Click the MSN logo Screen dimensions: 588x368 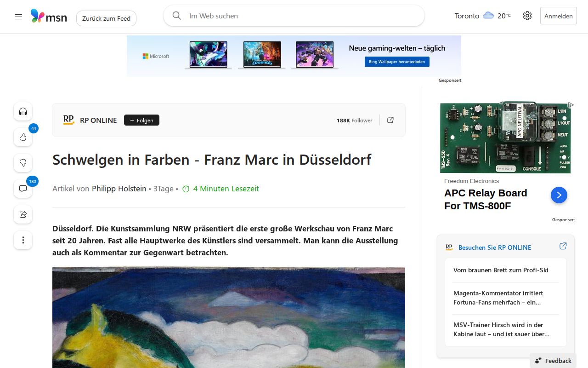(x=49, y=17)
